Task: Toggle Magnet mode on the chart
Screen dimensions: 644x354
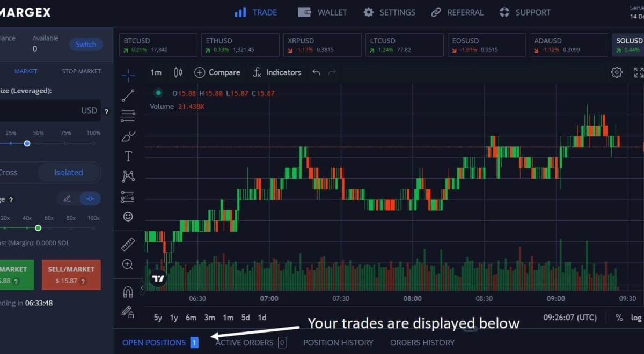Action: pos(128,291)
